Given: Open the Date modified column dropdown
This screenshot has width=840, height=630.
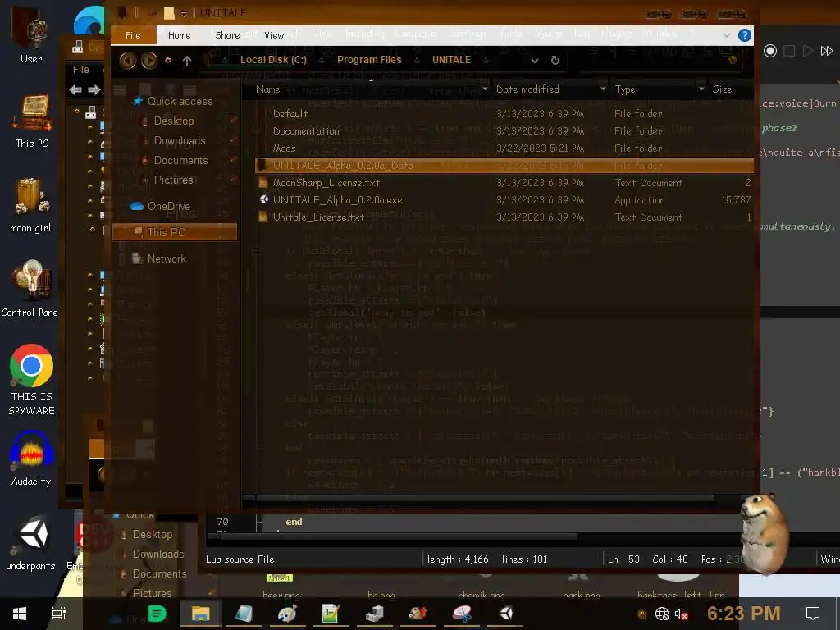Looking at the screenshot, I should (x=603, y=89).
